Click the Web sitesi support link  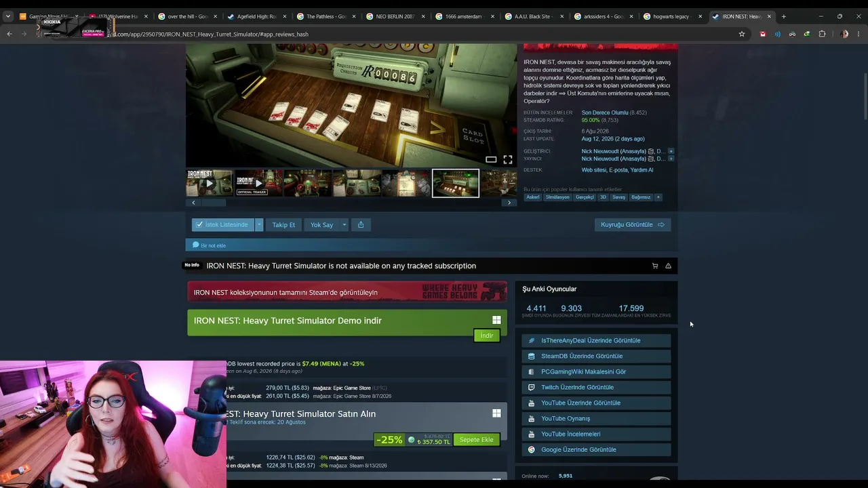pyautogui.click(x=594, y=170)
